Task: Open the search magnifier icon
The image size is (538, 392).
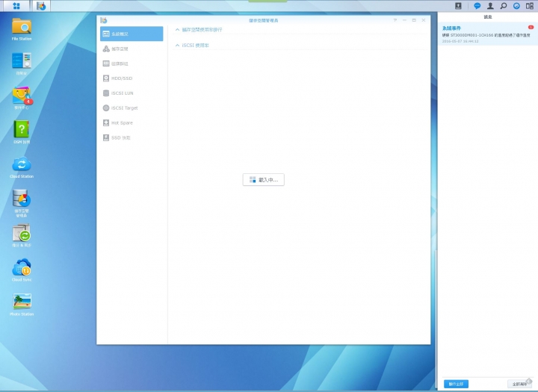Action: pos(504,6)
